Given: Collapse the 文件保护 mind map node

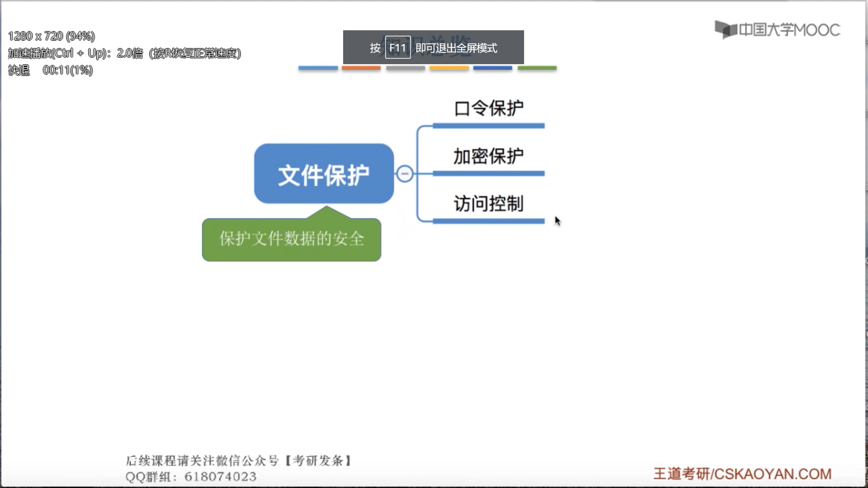Looking at the screenshot, I should [405, 174].
